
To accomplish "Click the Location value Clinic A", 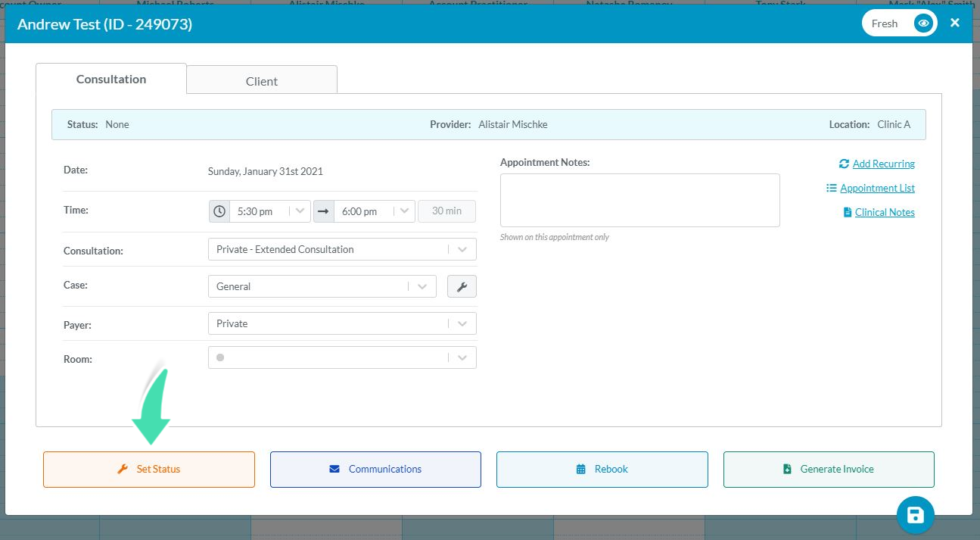I will [894, 124].
